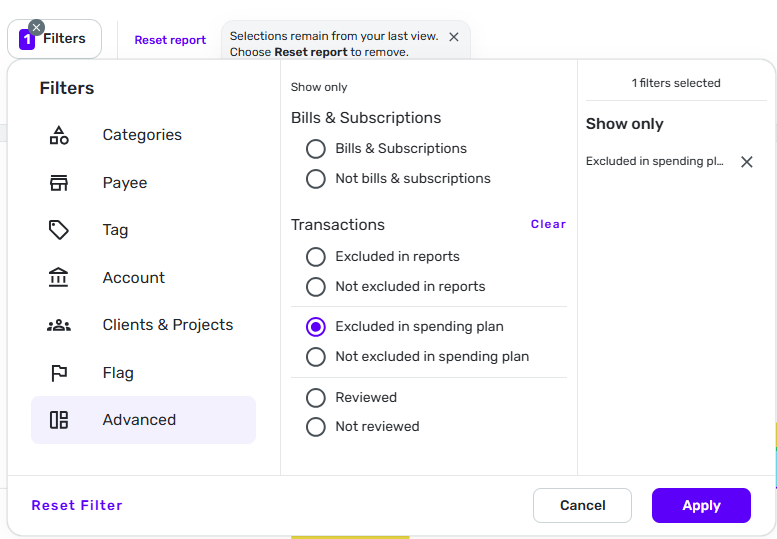Click the Tag label icon
This screenshot has width=777, height=539.
59,230
